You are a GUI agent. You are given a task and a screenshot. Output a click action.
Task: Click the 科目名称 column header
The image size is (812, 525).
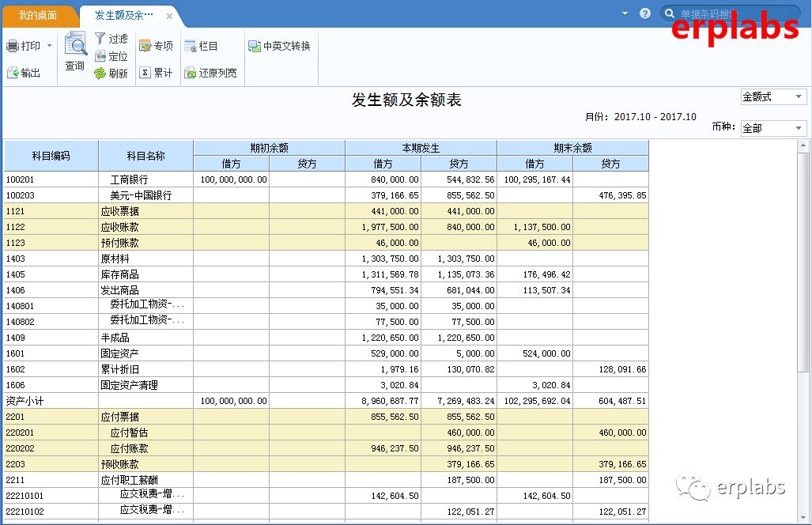pos(146,156)
